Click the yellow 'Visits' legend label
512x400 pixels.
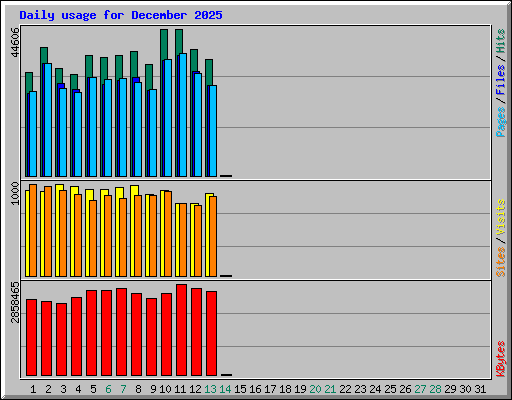click(501, 217)
